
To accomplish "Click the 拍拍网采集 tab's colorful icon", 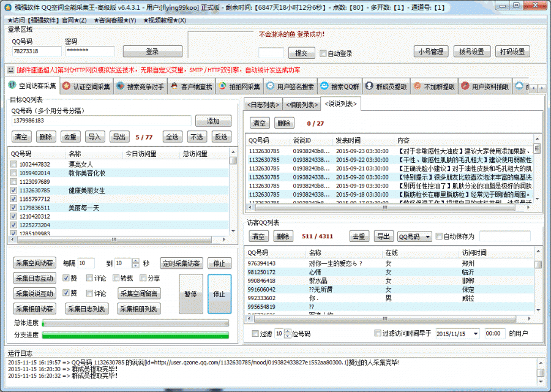I will 222,86.
